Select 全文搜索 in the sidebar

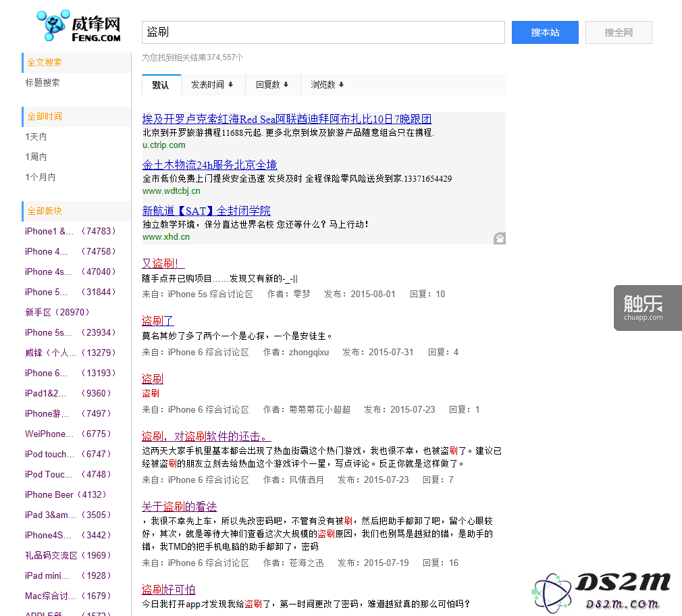pos(45,63)
